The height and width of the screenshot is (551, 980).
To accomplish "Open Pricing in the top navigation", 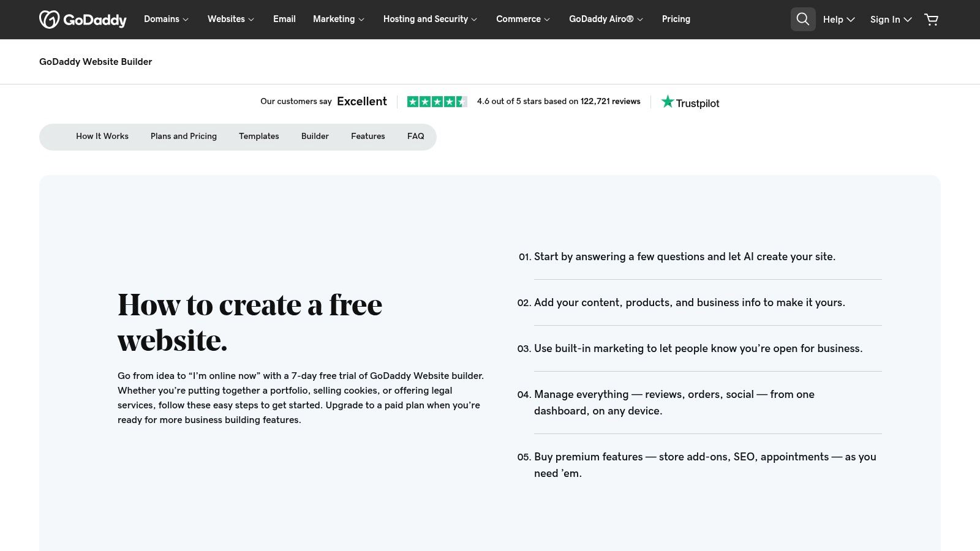I will point(676,19).
